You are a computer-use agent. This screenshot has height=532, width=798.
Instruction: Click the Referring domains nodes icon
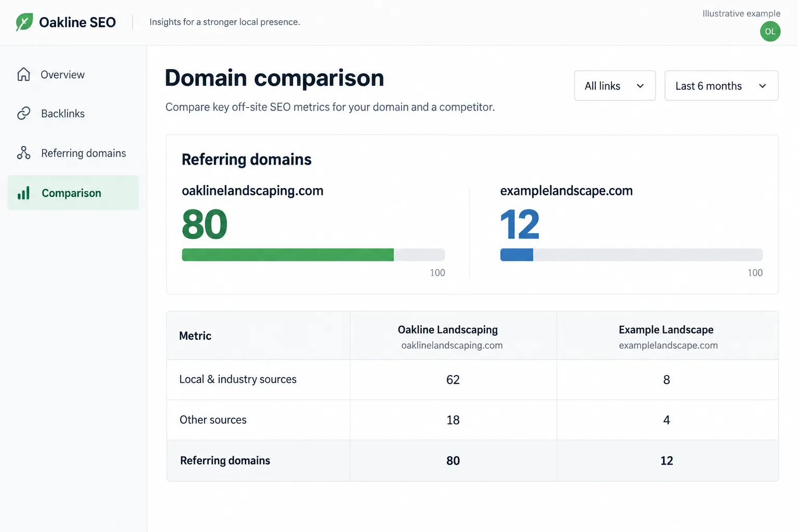coord(23,153)
